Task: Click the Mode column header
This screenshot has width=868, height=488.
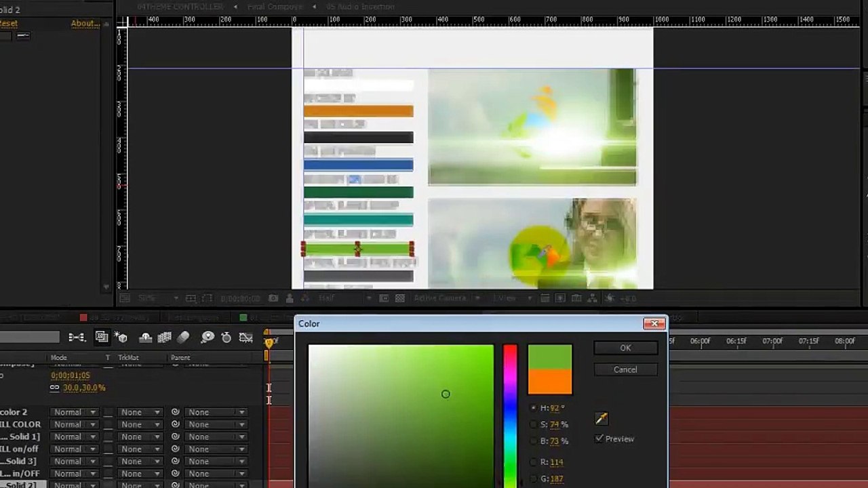Action: point(59,357)
